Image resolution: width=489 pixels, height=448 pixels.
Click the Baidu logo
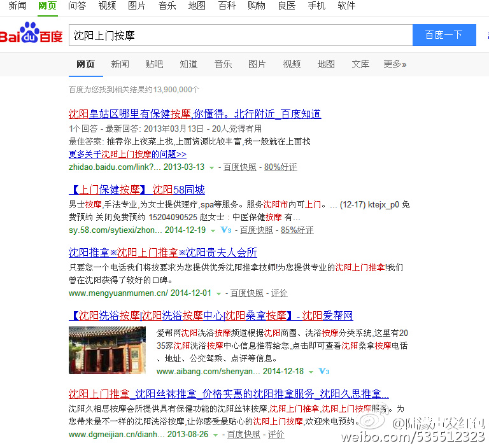click(x=31, y=35)
